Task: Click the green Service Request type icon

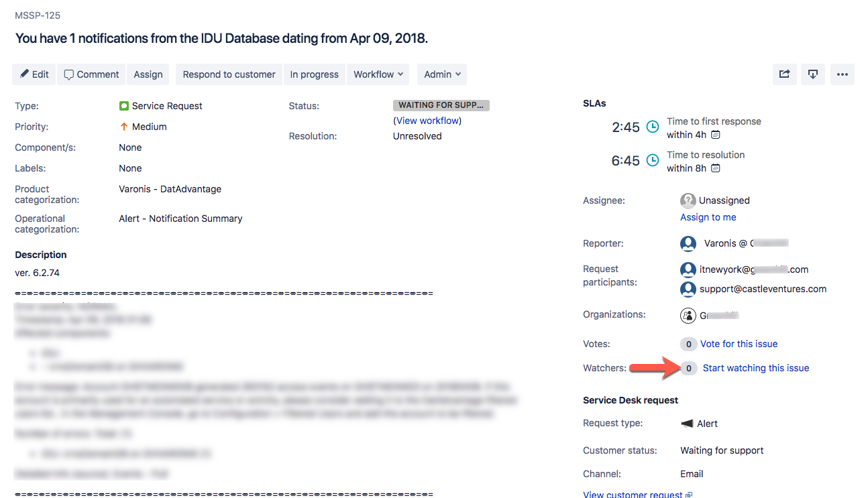Action: tap(124, 106)
